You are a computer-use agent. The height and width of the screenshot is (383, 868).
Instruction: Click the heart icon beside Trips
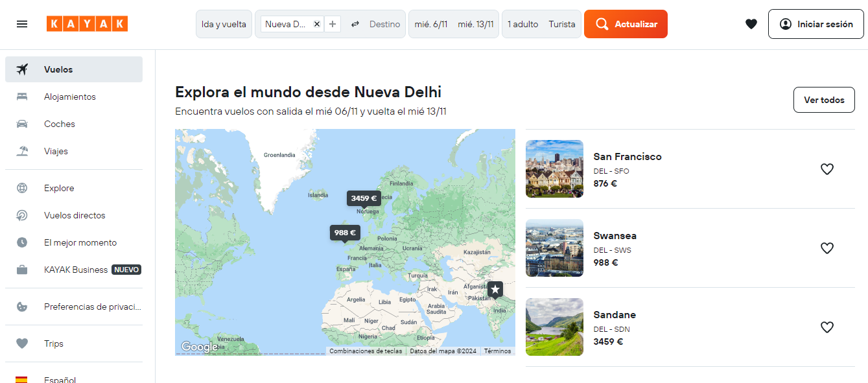coord(22,343)
